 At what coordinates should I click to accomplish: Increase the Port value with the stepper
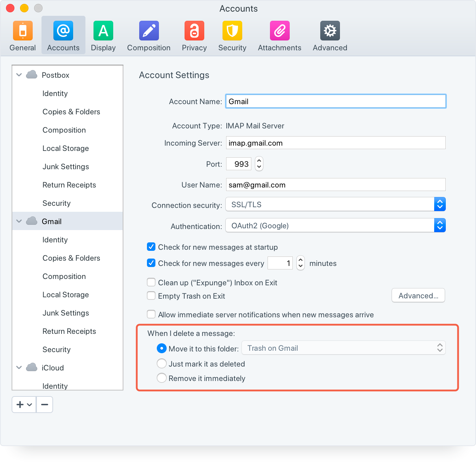(x=259, y=161)
